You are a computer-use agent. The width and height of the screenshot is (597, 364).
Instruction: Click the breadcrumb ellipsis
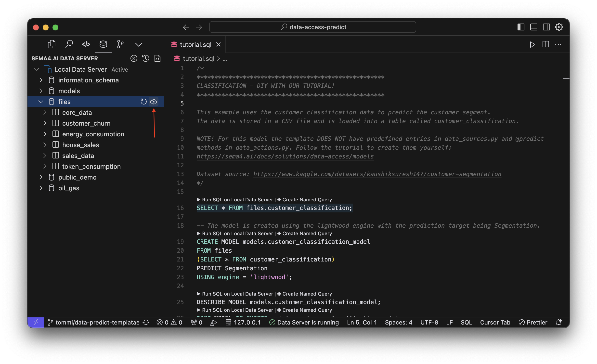coord(225,59)
